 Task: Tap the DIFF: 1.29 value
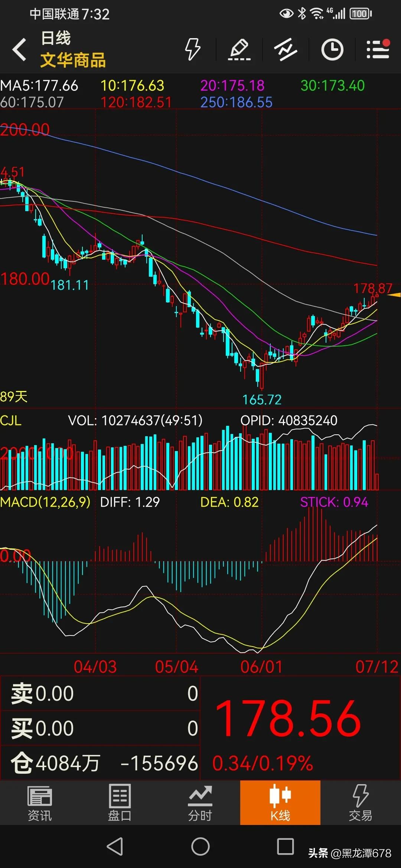point(130,502)
